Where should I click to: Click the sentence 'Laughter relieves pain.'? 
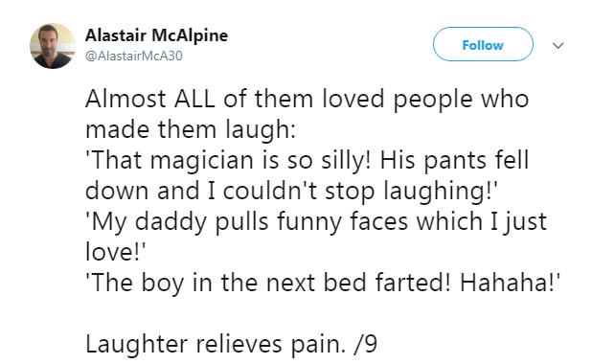pos(216,345)
